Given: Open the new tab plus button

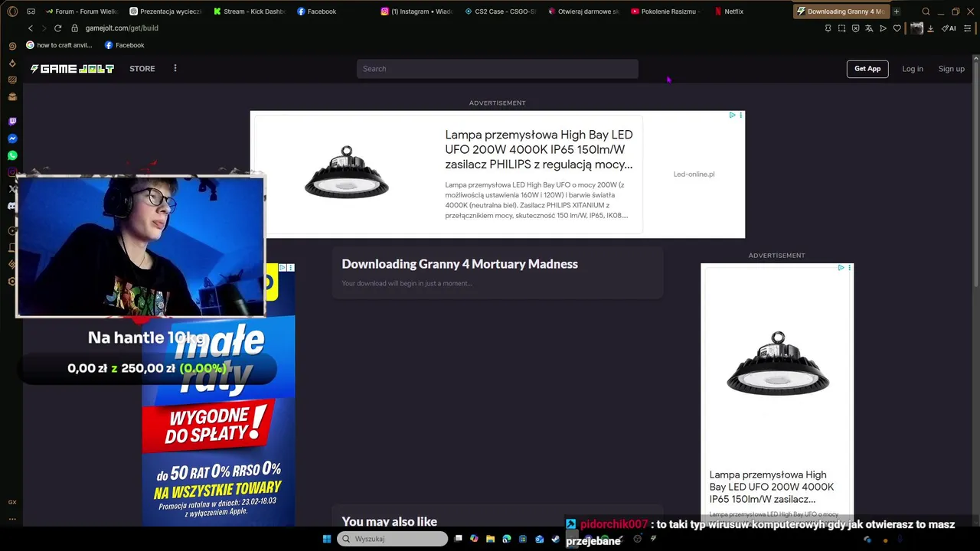Looking at the screenshot, I should [x=896, y=11].
